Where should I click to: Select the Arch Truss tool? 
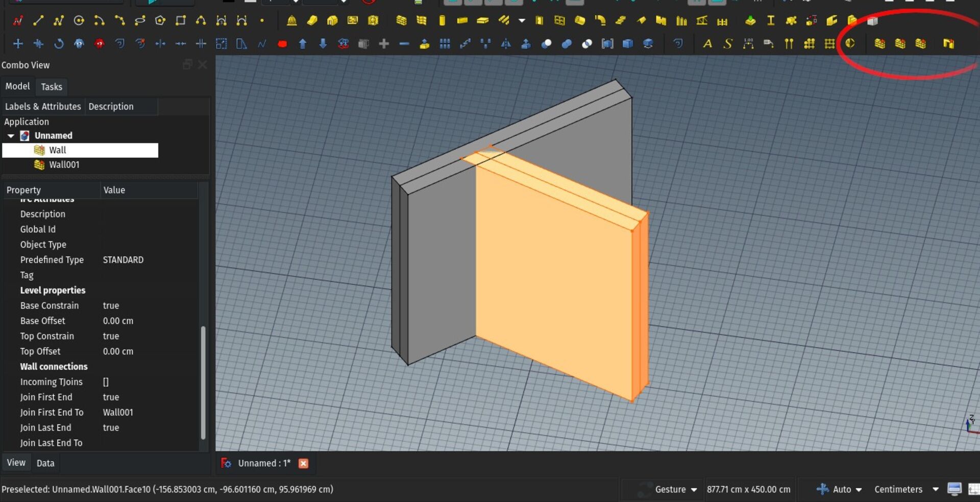coord(702,21)
